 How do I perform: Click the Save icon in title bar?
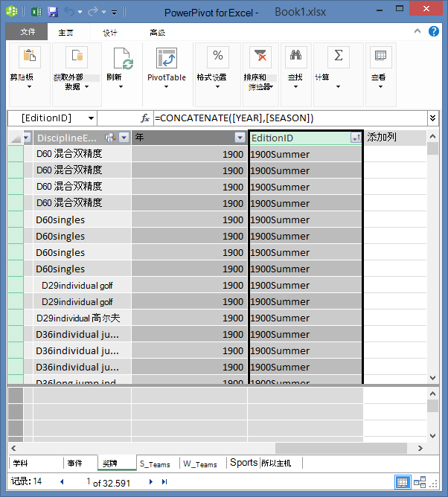click(53, 12)
